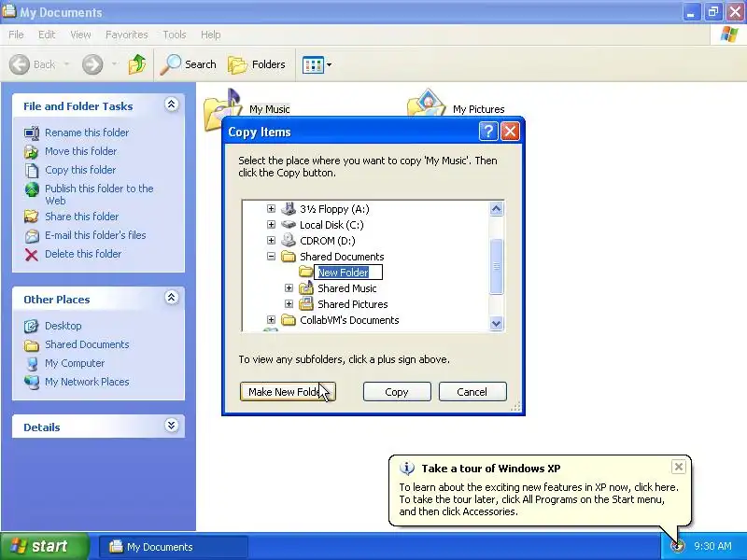
Task: Click the Views toolbar icon
Action: pyautogui.click(x=313, y=64)
